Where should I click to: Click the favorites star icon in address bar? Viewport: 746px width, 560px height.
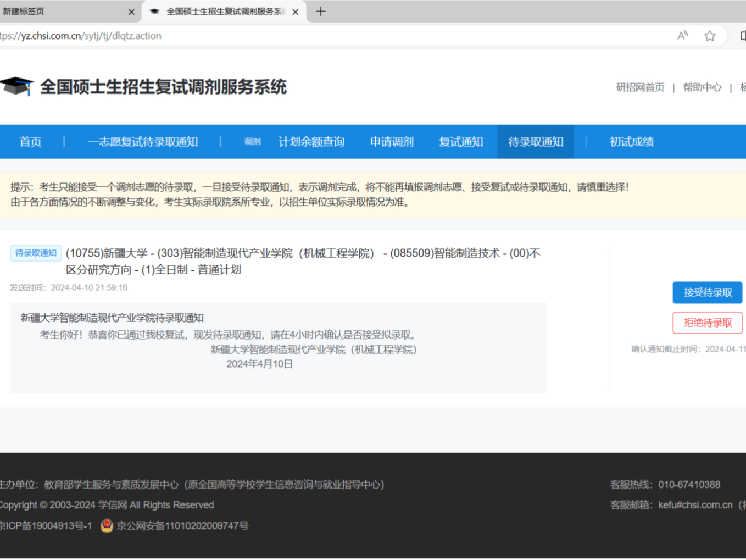pos(710,36)
